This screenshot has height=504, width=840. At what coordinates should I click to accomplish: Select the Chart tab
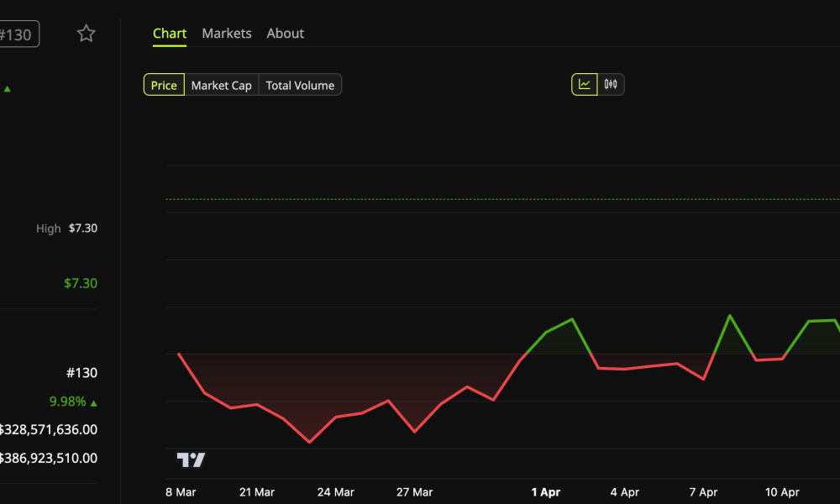click(x=170, y=33)
